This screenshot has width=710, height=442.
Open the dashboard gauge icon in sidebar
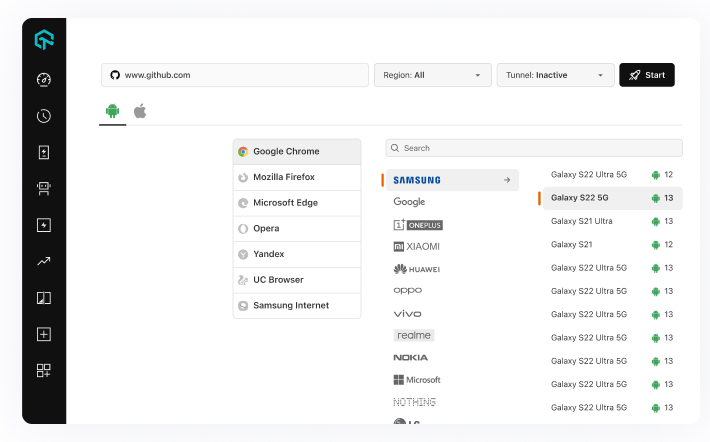pyautogui.click(x=44, y=80)
